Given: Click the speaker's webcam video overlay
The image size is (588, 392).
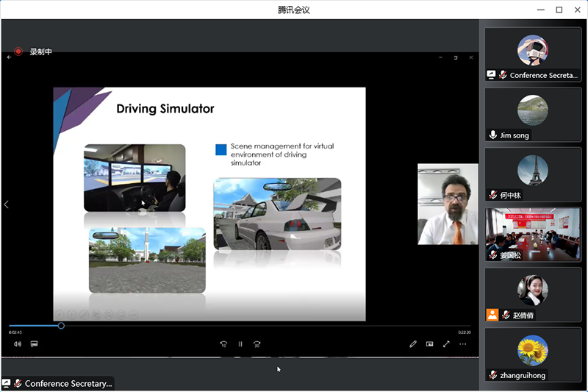Looking at the screenshot, I should point(448,204).
